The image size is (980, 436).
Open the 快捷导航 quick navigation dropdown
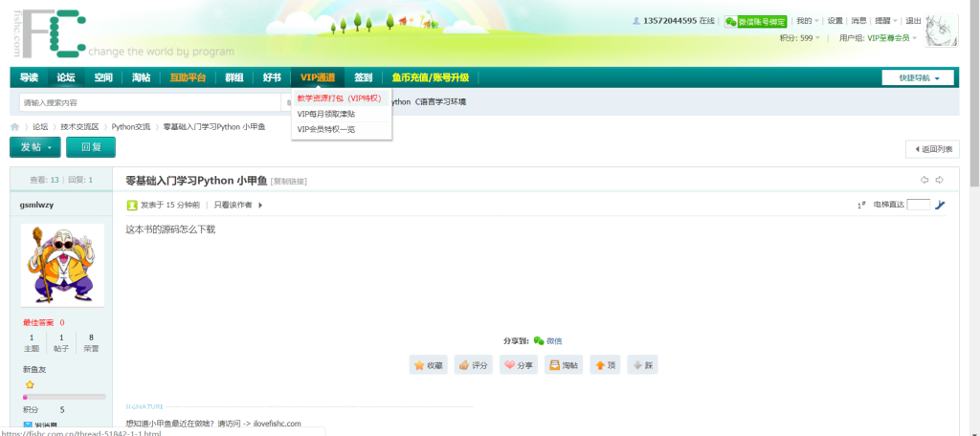pos(917,78)
